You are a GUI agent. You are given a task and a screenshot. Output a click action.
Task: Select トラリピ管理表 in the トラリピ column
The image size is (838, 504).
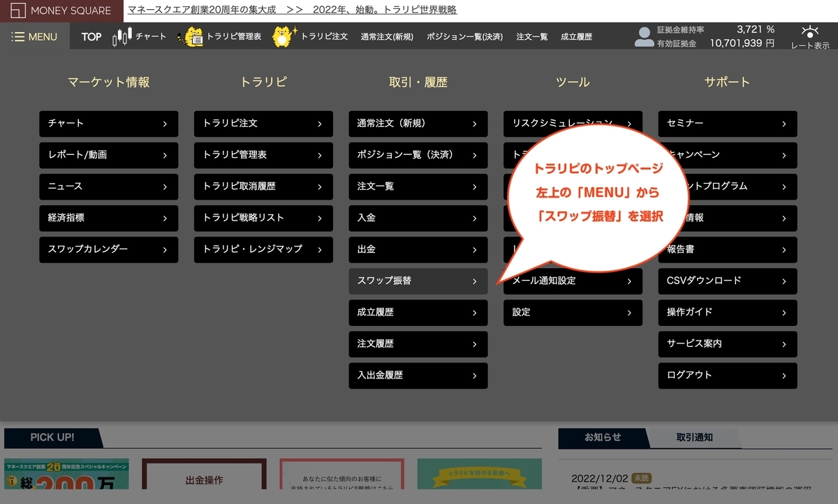[x=263, y=155]
